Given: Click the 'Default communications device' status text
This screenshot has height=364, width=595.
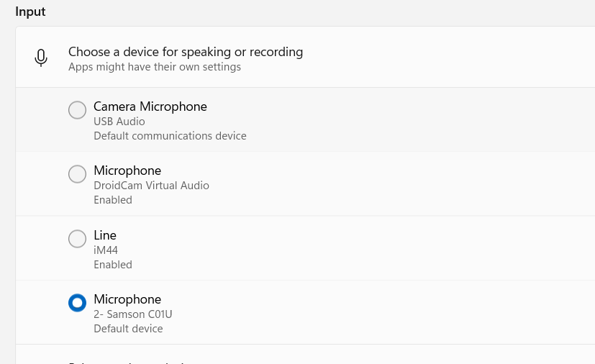Looking at the screenshot, I should [x=170, y=136].
